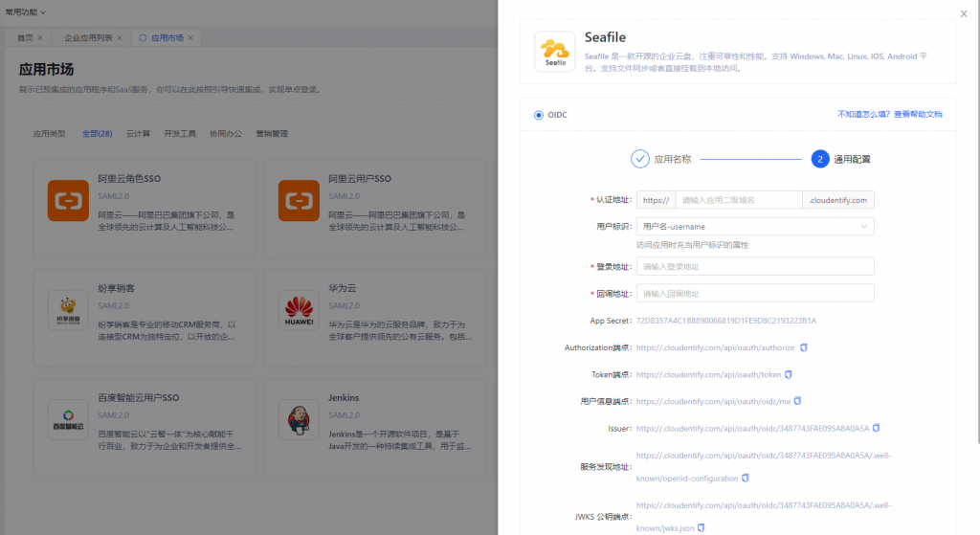Filter apps by 开发工具 category
This screenshot has height=535, width=980.
click(180, 134)
